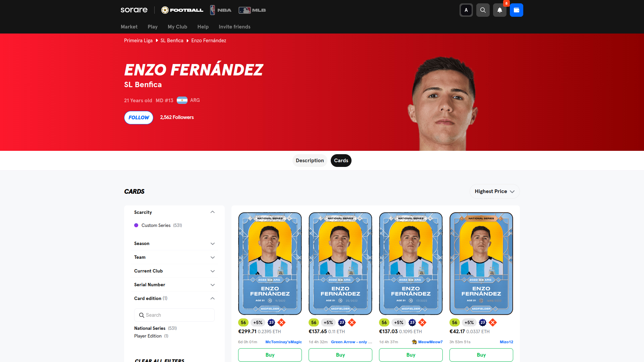Expand the Season filter section
Viewport: 644px width, 362px height.
[x=174, y=243]
